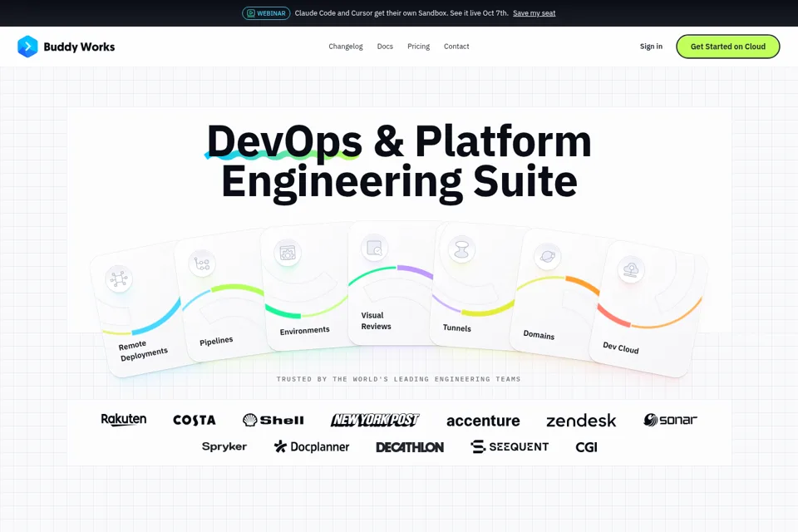
Task: Click the Trusted by the world's leading text
Action: 398,379
